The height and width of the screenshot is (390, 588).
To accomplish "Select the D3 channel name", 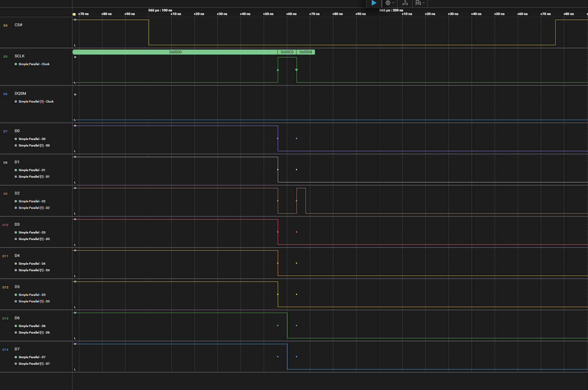I will [x=17, y=224].
